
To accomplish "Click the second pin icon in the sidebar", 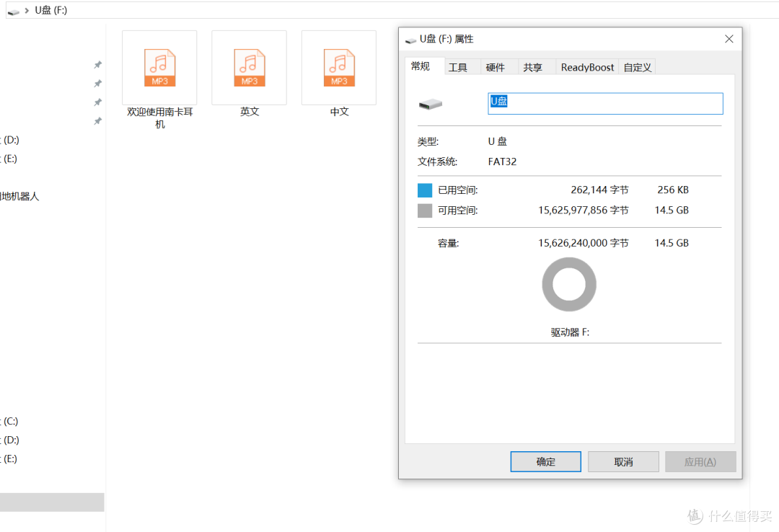I will (98, 84).
